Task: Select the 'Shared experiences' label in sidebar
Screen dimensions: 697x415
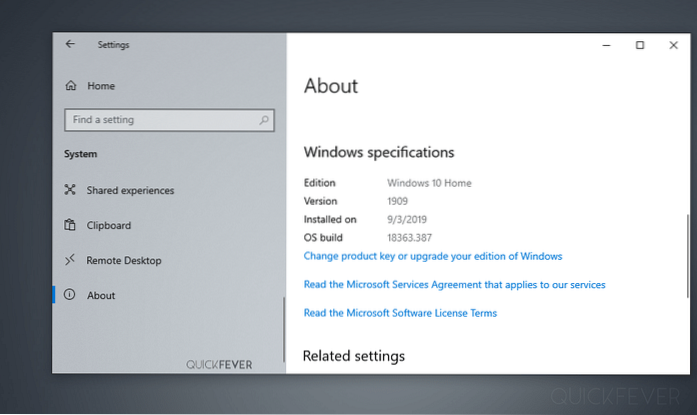Action: (x=130, y=190)
